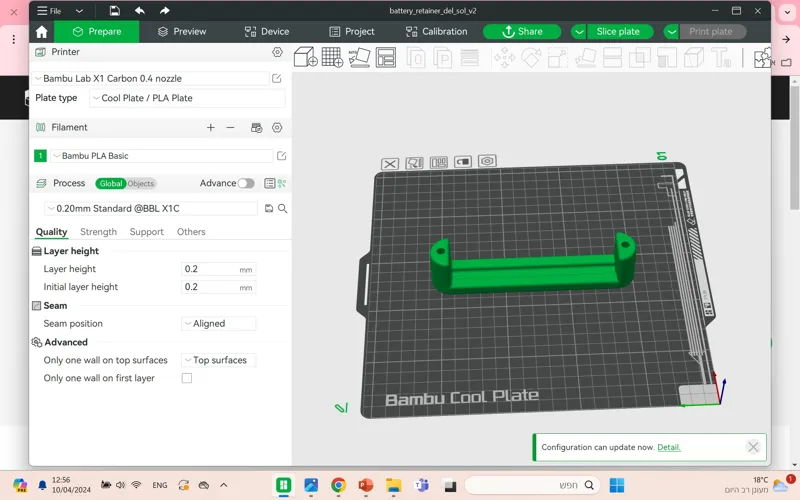Click the save project icon in title bar
800x500 pixels.
point(114,11)
